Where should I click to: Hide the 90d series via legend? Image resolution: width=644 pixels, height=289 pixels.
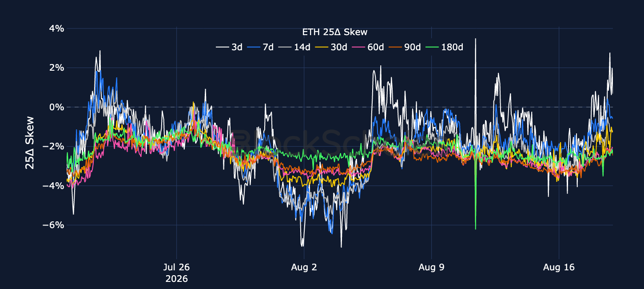pyautogui.click(x=404, y=47)
